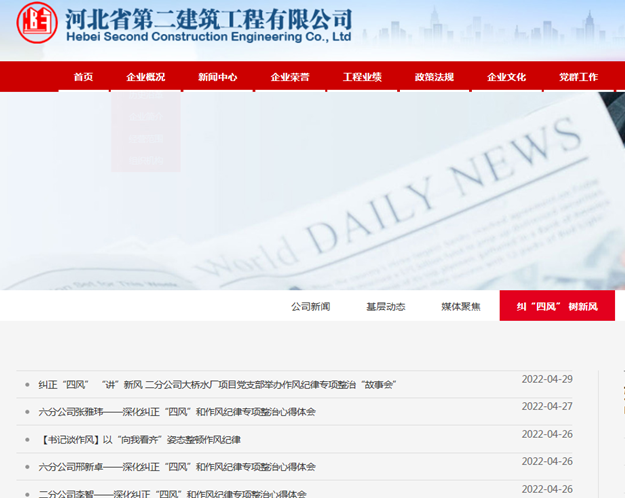Expand the 企业概况 navigation menu
Image resolution: width=625 pixels, height=498 pixels.
pos(146,77)
